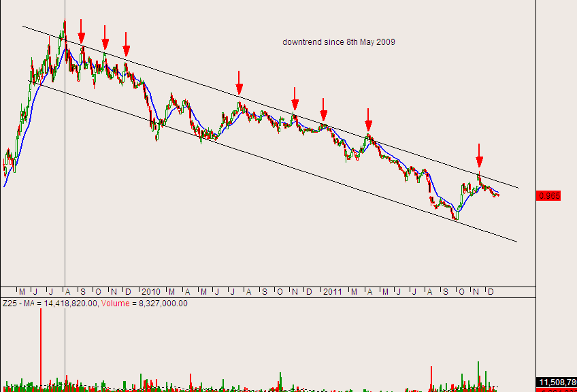
Task: Click the red arrow just before 2011
Action: click(324, 109)
